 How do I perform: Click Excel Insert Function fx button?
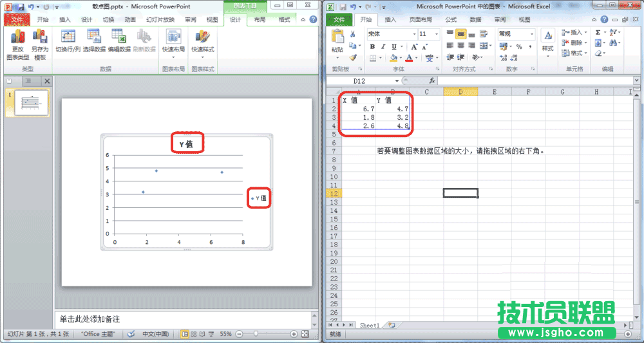[432, 81]
